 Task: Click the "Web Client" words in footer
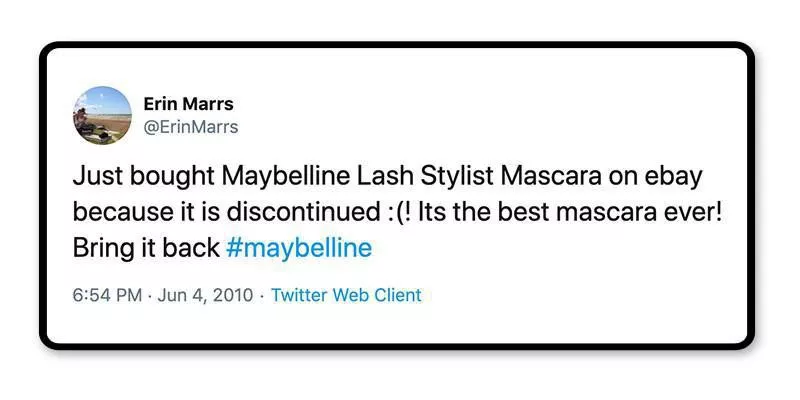point(375,295)
